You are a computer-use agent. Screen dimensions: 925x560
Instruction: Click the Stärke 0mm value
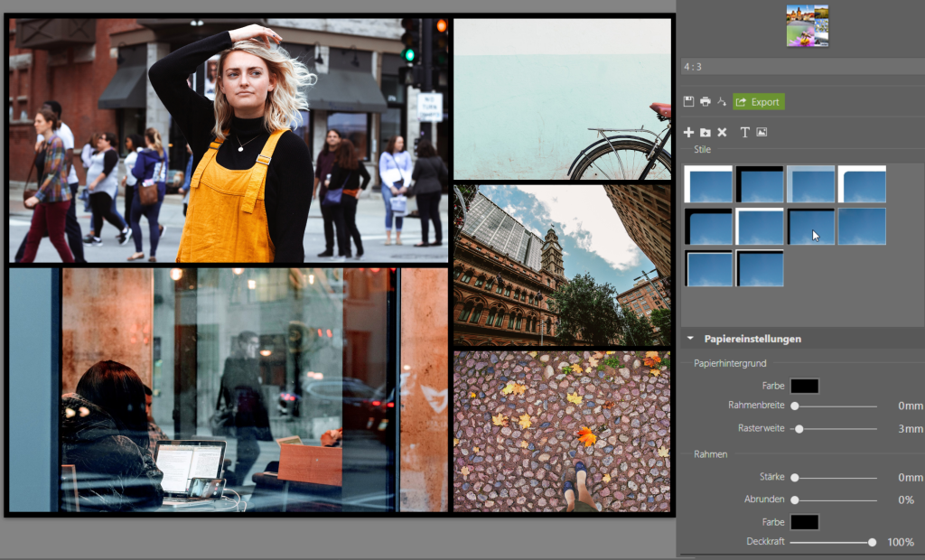[911, 478]
